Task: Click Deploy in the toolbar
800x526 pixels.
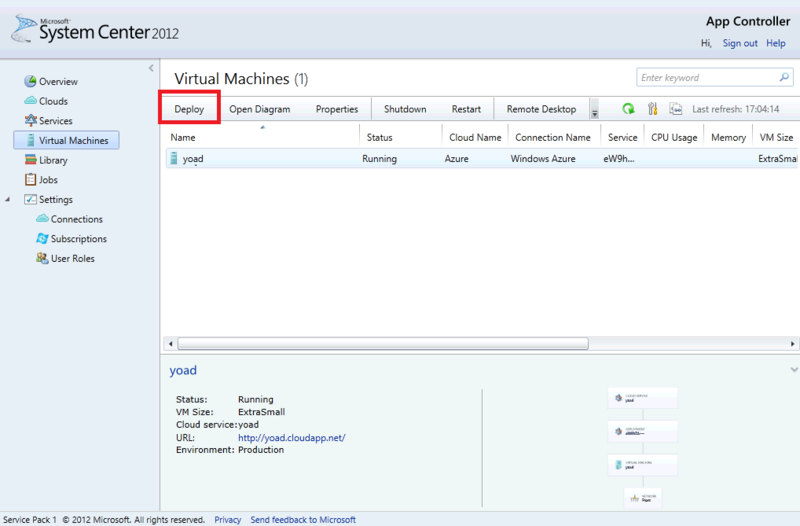Action: coord(189,109)
